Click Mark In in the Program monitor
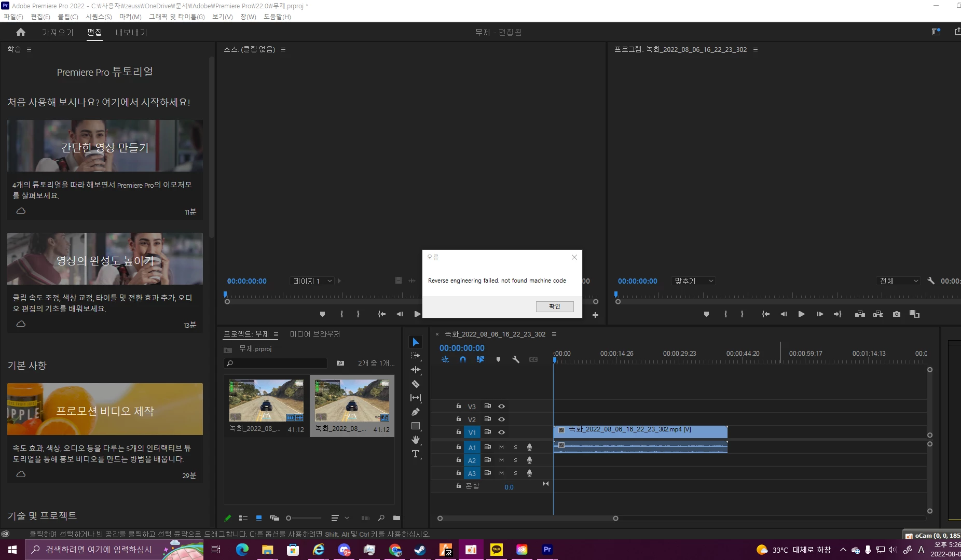Screen dimensions: 961x560 point(725,314)
